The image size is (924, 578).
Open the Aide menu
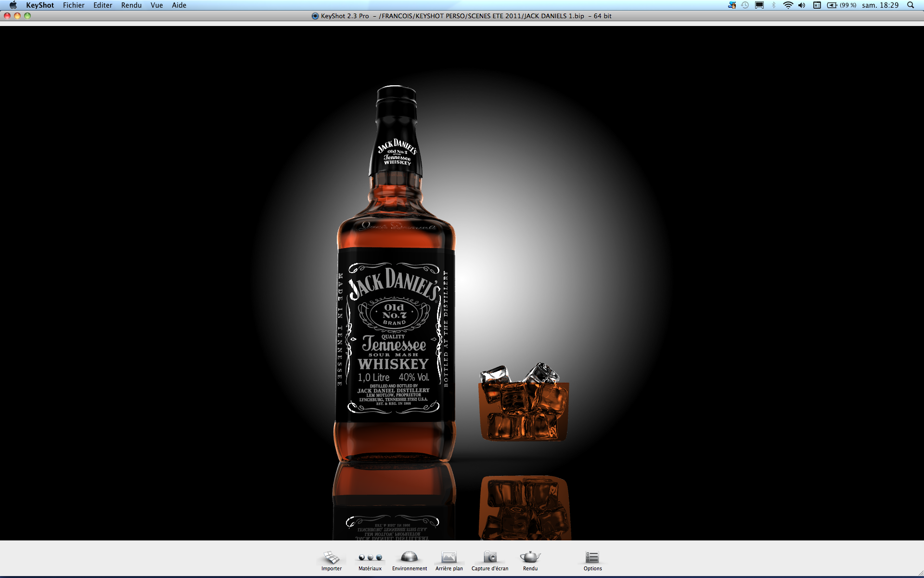tap(179, 5)
